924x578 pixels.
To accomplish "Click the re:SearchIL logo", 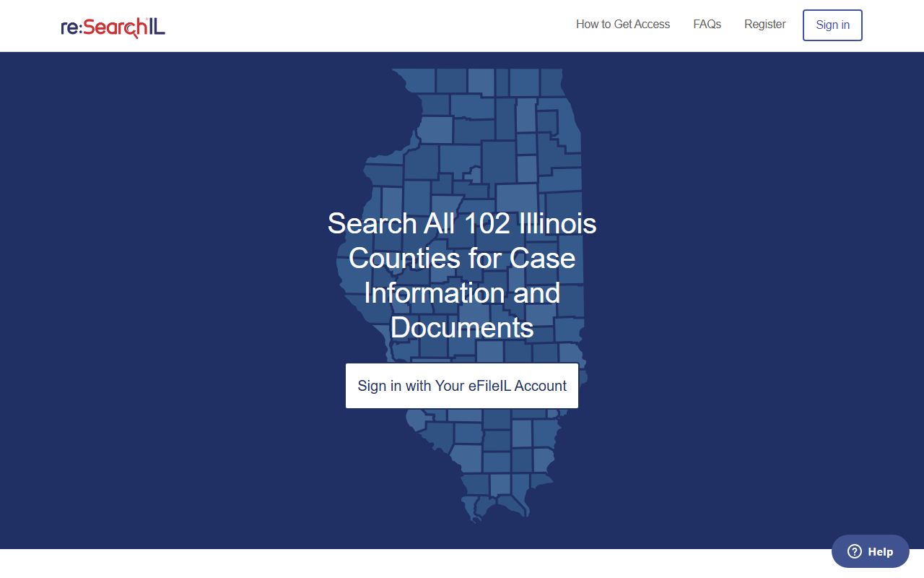I will point(113,27).
